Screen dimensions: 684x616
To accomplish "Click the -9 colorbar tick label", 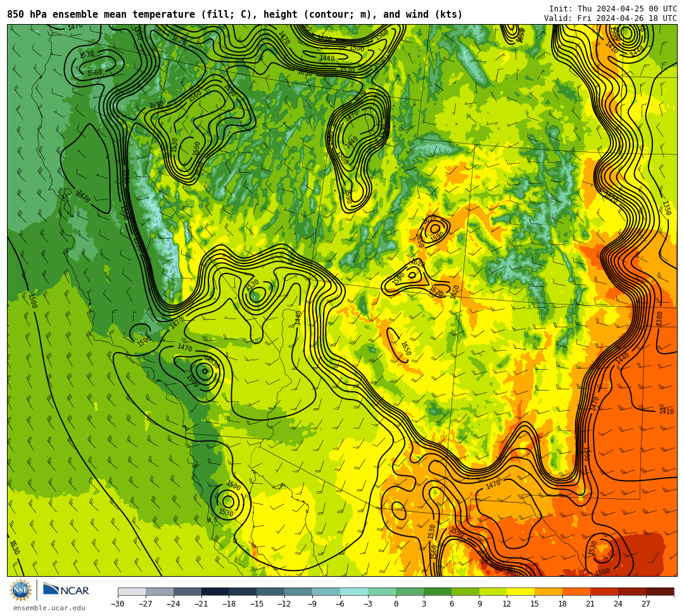I will [311, 604].
